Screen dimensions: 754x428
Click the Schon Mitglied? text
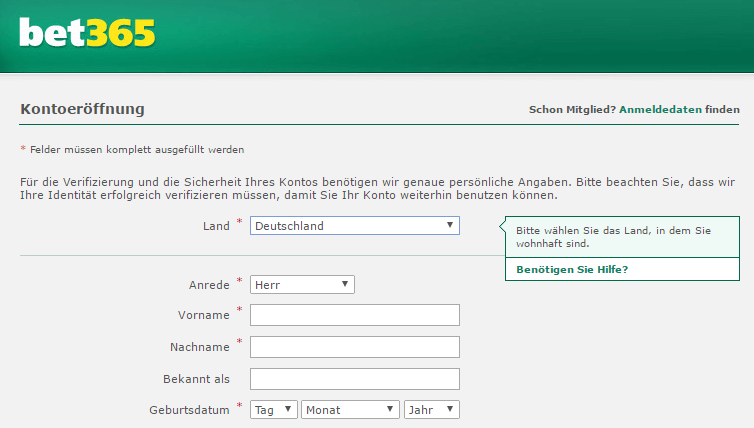click(x=572, y=110)
